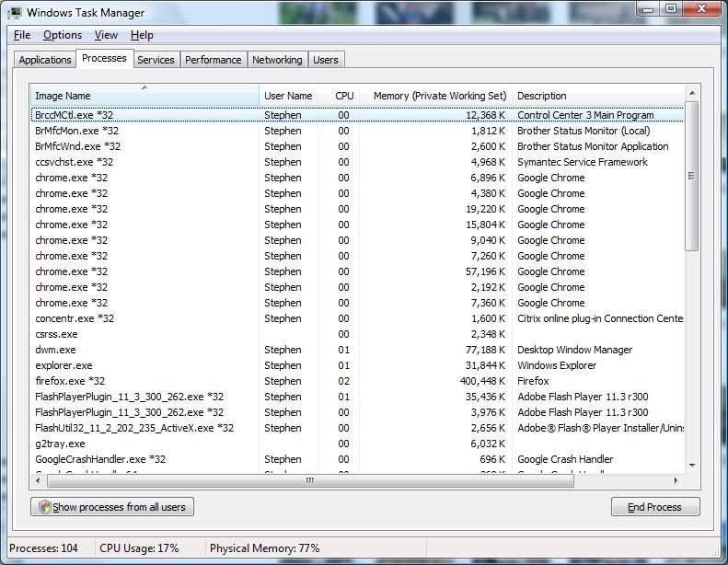Sort by Memory (Private Working Set) column
728x565 pixels.
(x=439, y=96)
